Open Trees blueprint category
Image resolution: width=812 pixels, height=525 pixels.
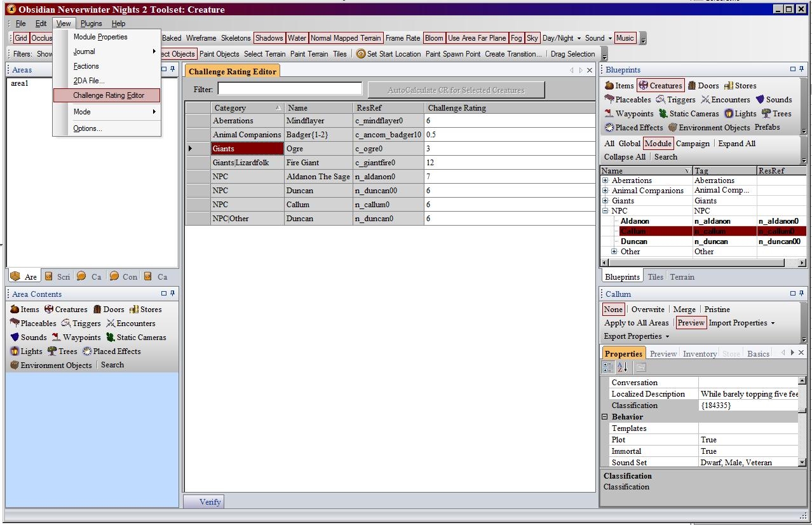[x=776, y=114]
